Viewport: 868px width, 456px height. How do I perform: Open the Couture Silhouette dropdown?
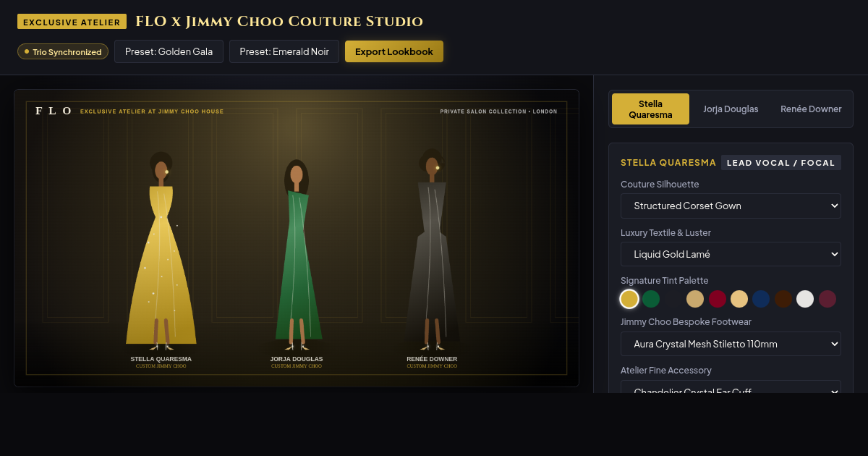click(x=731, y=206)
